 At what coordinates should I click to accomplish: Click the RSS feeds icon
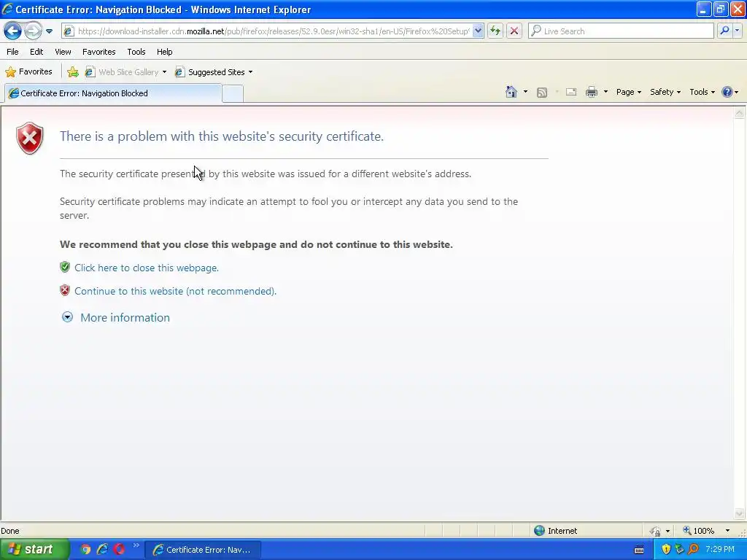542,93
